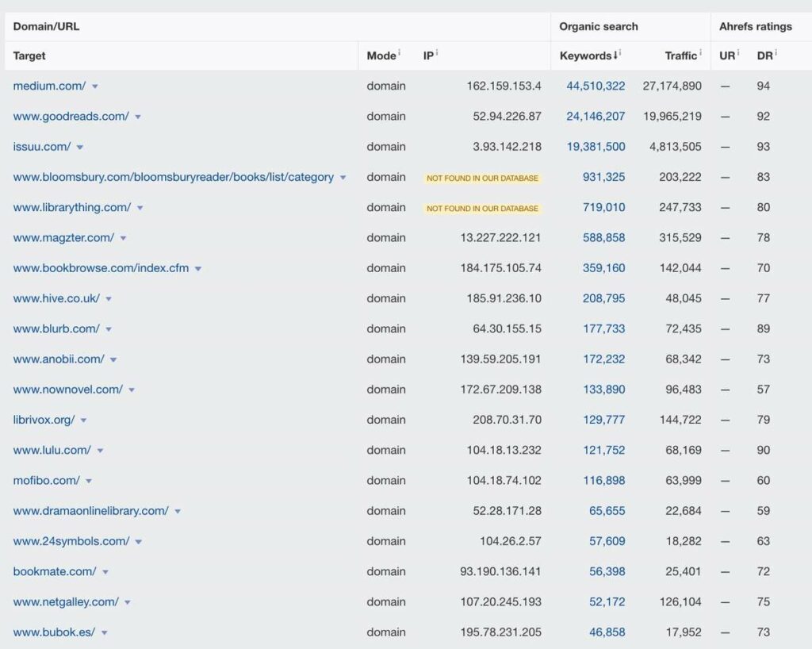Screen dimensions: 812x649
Task: Open keywords count 46,858 for bubok.es
Action: point(607,632)
